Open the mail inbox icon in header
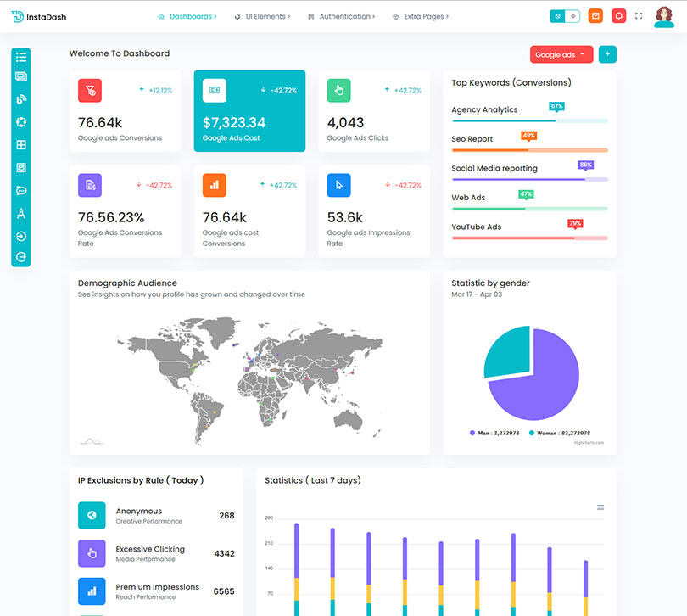 pyautogui.click(x=595, y=16)
